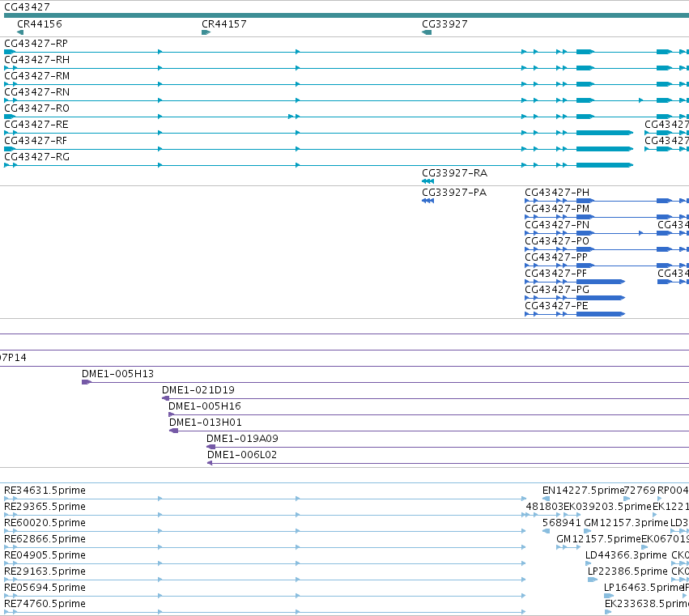The width and height of the screenshot is (689, 616).
Task: Select protein CG43427-PP label
Action: click(x=556, y=257)
